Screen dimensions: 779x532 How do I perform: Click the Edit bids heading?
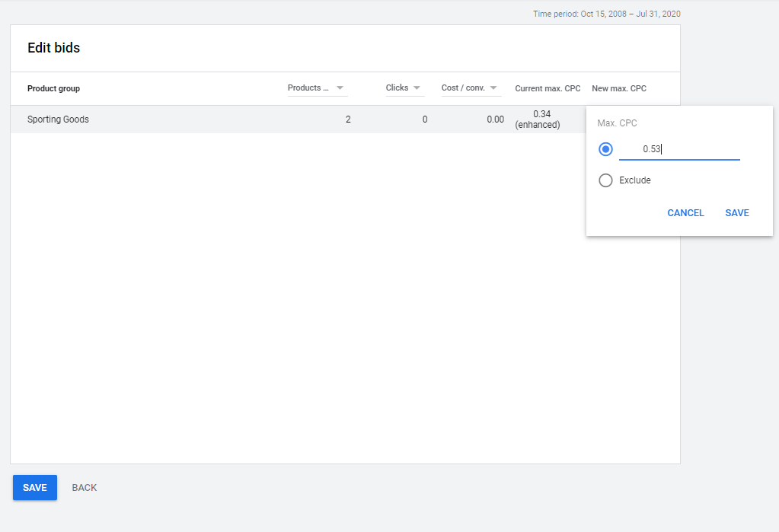[x=53, y=48]
